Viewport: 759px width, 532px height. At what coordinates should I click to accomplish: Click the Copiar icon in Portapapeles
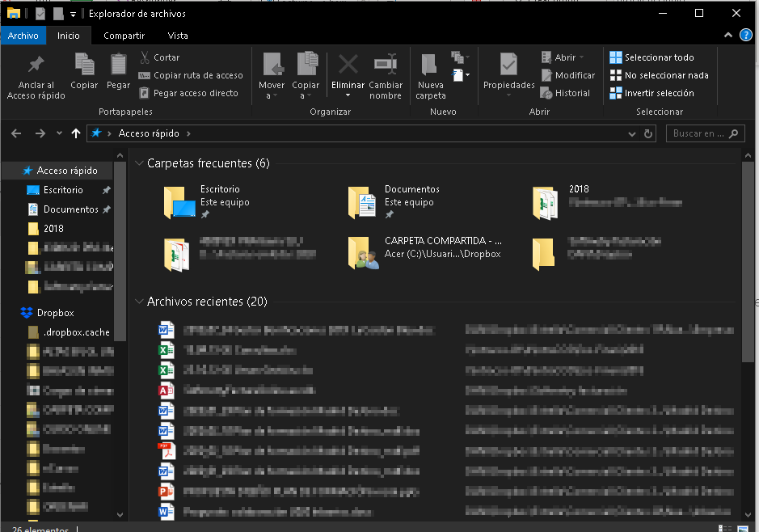[x=84, y=65]
